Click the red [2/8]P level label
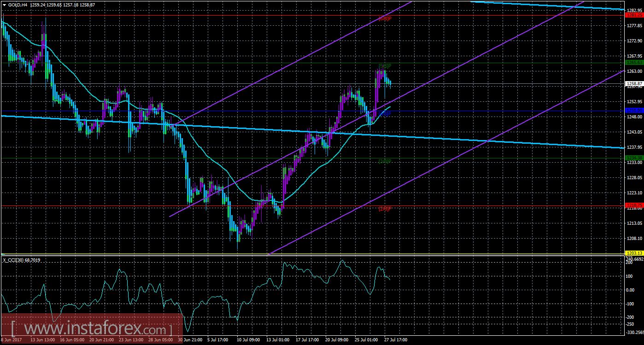The image size is (644, 345). coord(385,209)
